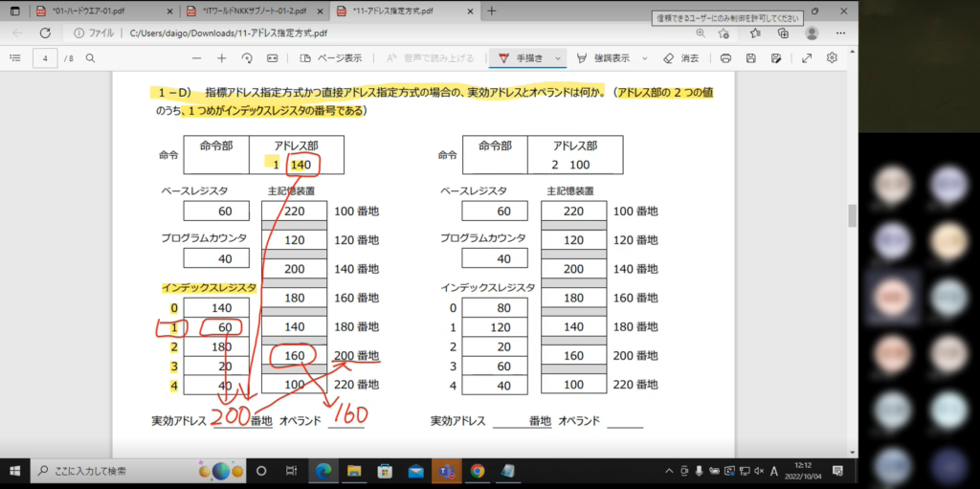The image size is (980, 489).
Task: Rotate the PDF page
Action: [247, 57]
